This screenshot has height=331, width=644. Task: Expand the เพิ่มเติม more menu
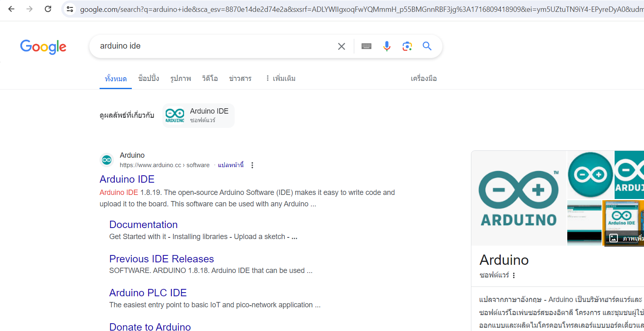click(280, 78)
